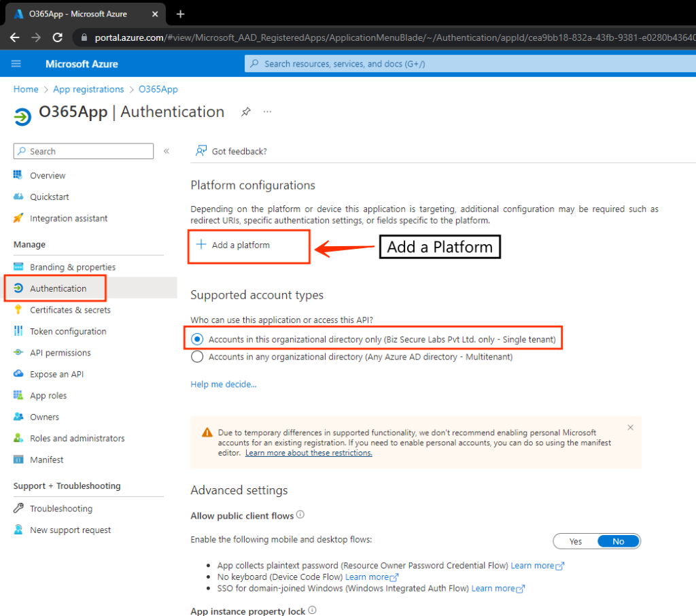Click the info icon beside Allow public client flows

click(x=300, y=515)
